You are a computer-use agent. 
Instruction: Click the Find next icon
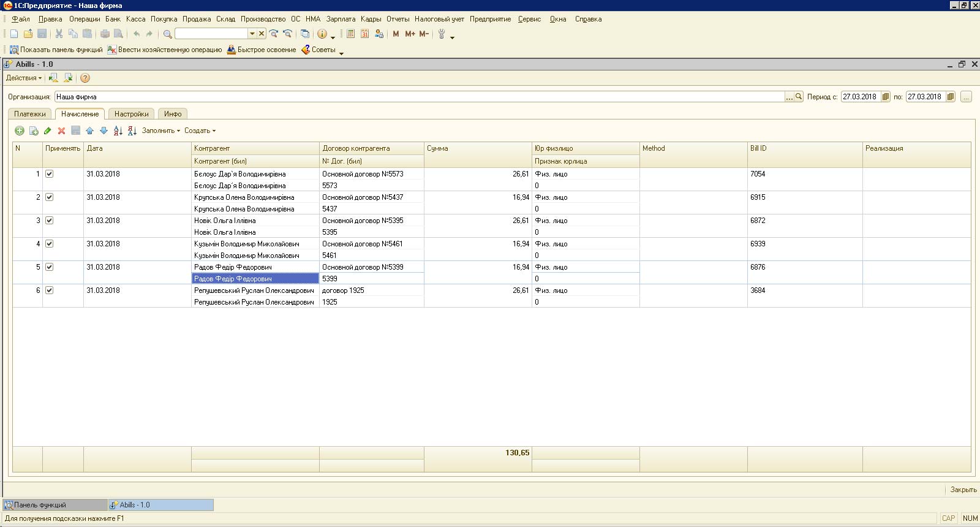[274, 34]
